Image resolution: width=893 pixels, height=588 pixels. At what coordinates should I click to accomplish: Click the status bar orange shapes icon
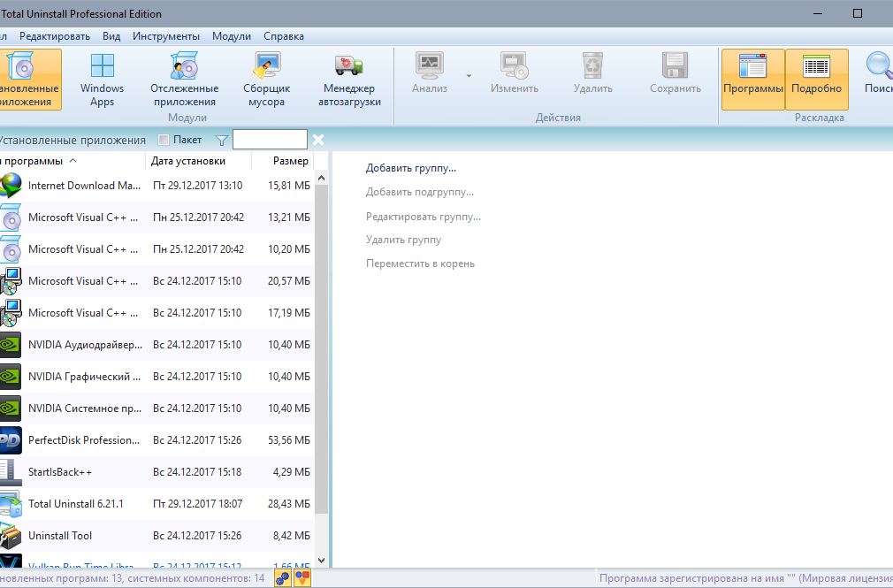[x=302, y=578]
